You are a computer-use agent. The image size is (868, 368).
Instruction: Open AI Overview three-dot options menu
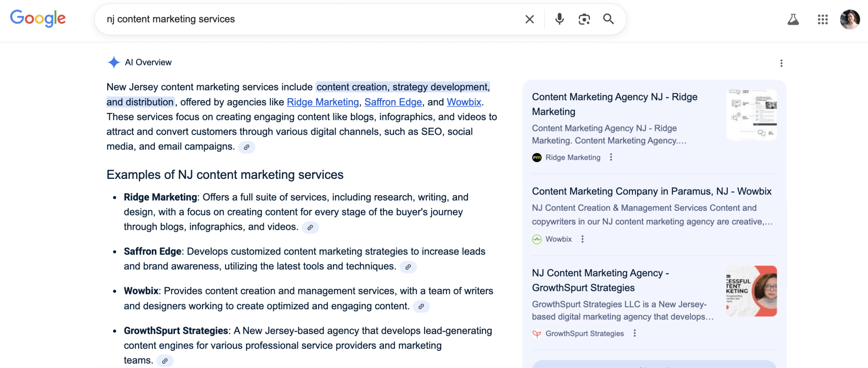pyautogui.click(x=781, y=63)
